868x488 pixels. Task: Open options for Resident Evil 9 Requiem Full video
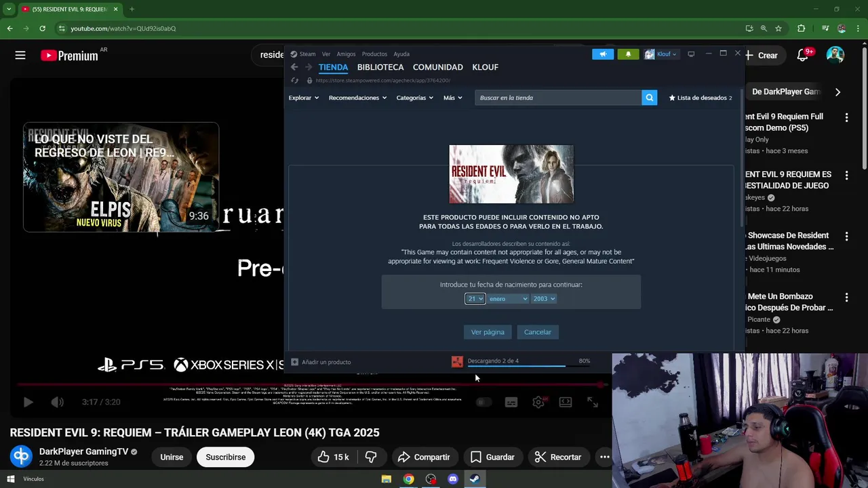tap(846, 117)
